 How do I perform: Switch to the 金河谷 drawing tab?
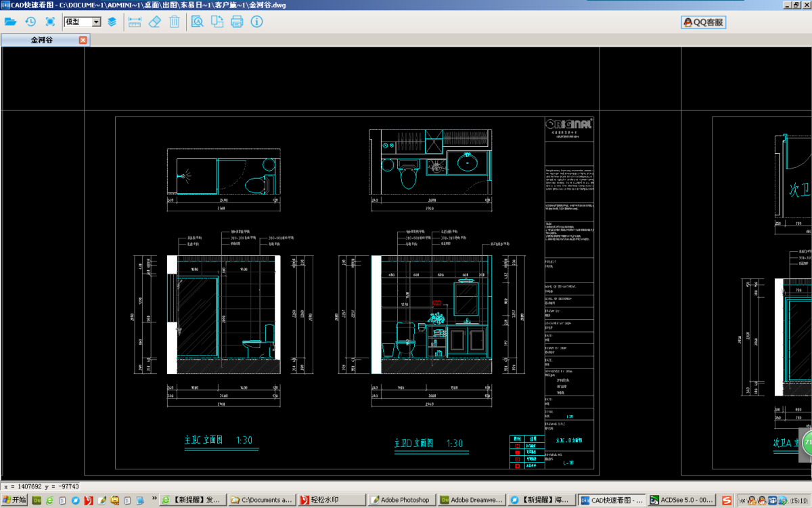tap(41, 40)
